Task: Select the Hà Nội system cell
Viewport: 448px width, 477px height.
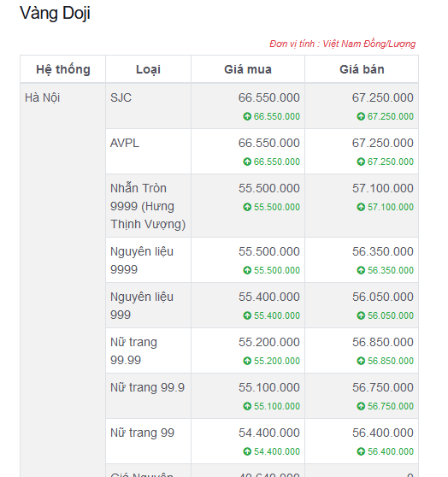Action: tap(42, 97)
